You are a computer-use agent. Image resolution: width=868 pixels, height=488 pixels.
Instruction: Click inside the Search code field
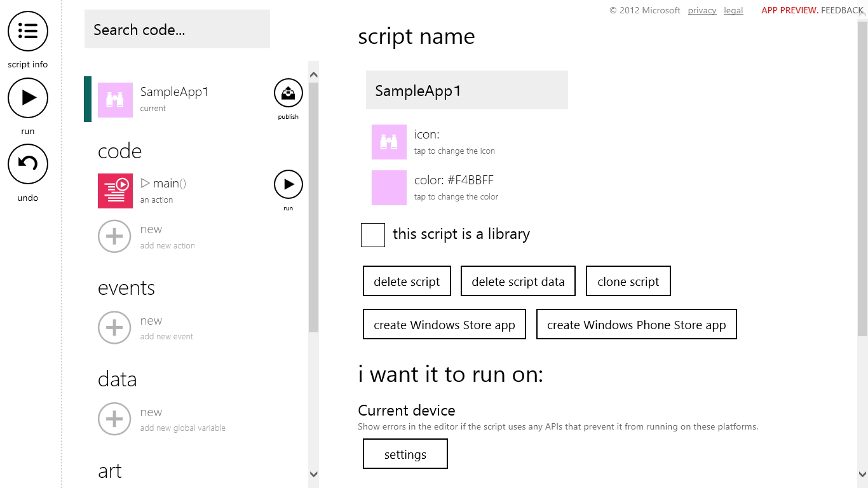click(177, 29)
